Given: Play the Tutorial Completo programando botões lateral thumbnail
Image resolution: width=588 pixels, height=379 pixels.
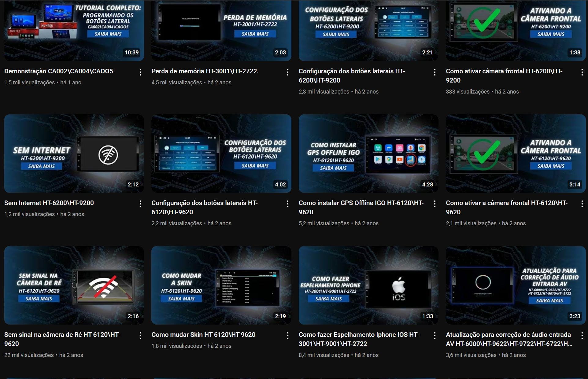Looking at the screenshot, I should coord(74,30).
